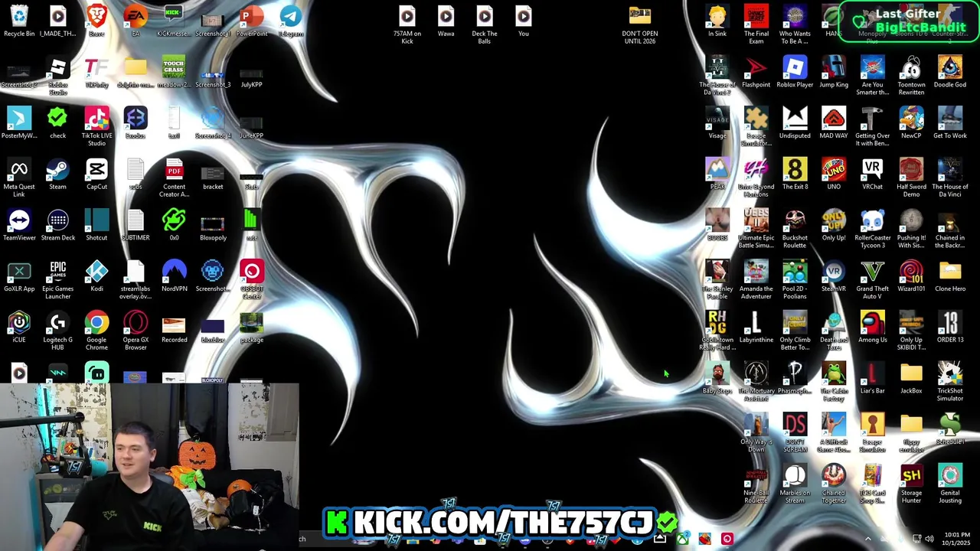Image resolution: width=980 pixels, height=551 pixels.
Task: Open the SteamVR shortcut
Action: point(834,276)
